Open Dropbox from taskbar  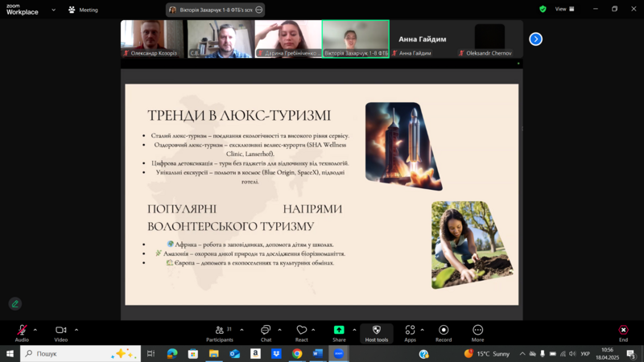276,353
